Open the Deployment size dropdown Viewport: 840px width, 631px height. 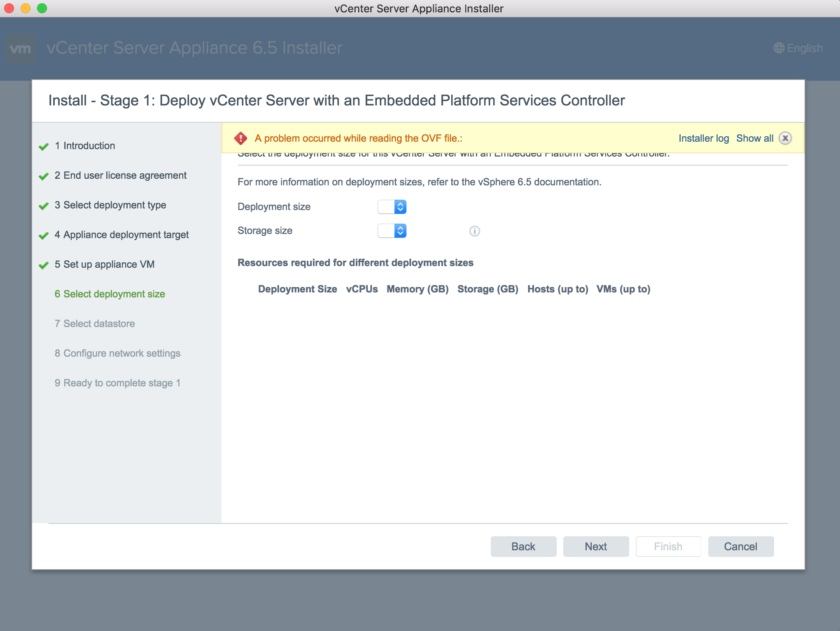pos(392,207)
